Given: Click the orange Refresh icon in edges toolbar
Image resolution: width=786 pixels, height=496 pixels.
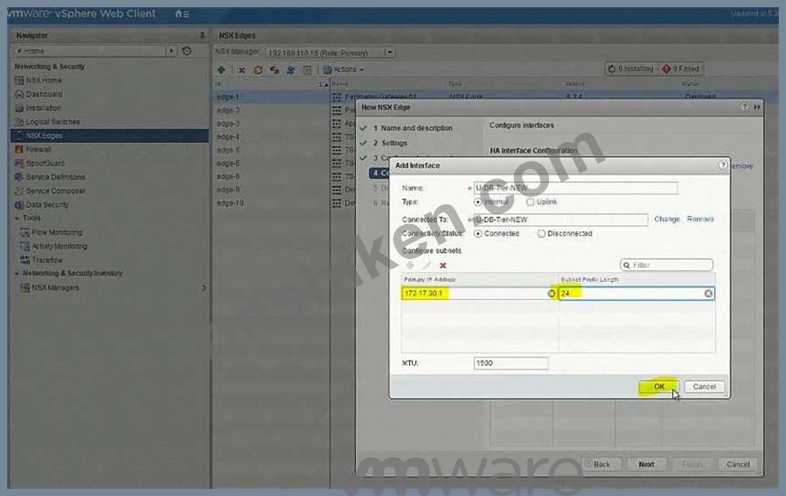Looking at the screenshot, I should pyautogui.click(x=258, y=70).
